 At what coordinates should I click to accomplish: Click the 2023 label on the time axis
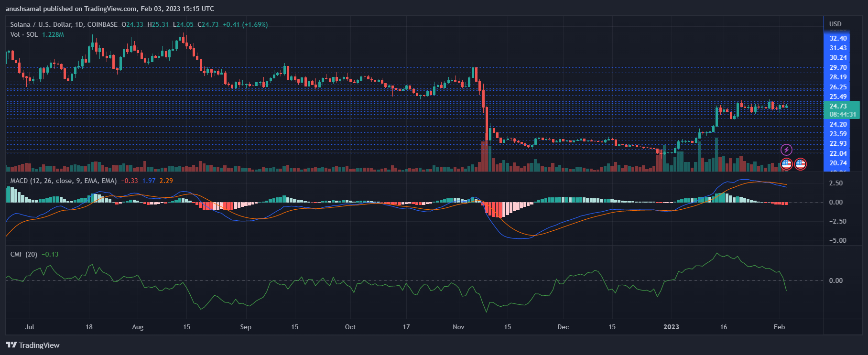671,327
